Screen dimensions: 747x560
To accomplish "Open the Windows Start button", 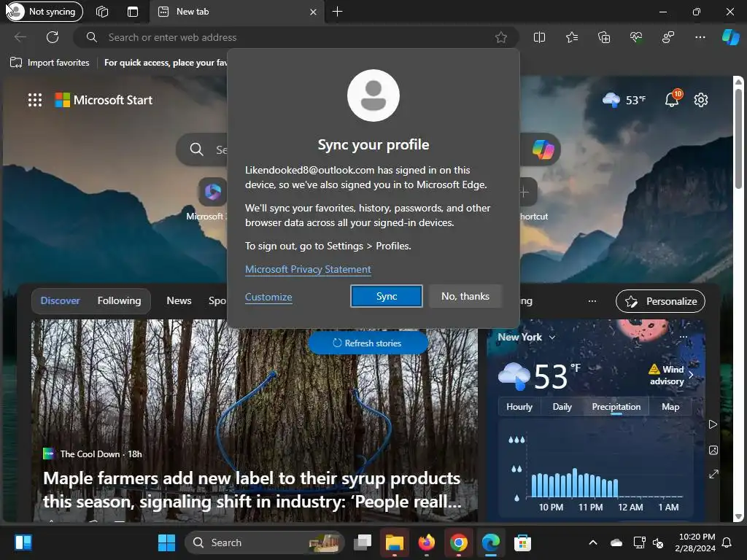I will click(166, 542).
